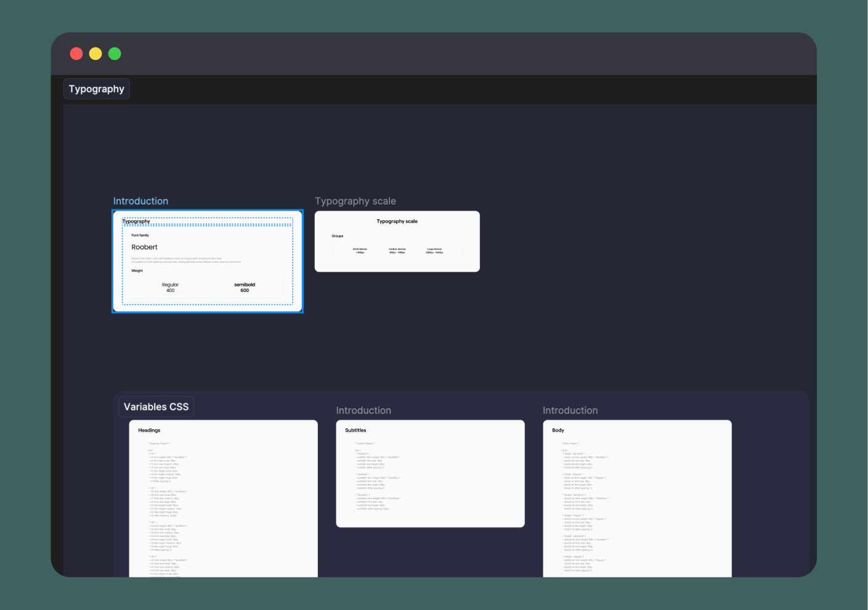Click the blue Introduction frame label

(x=140, y=201)
